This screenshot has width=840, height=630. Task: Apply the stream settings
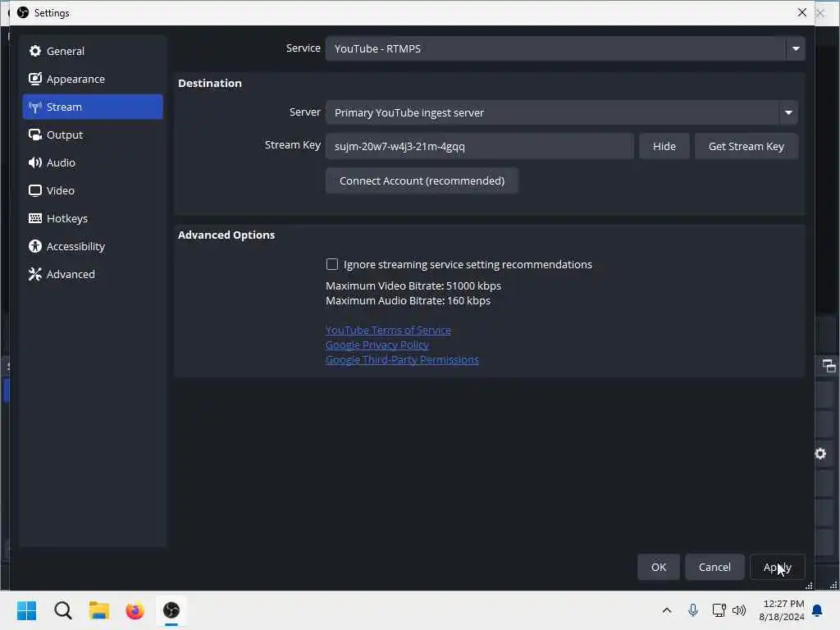778,567
